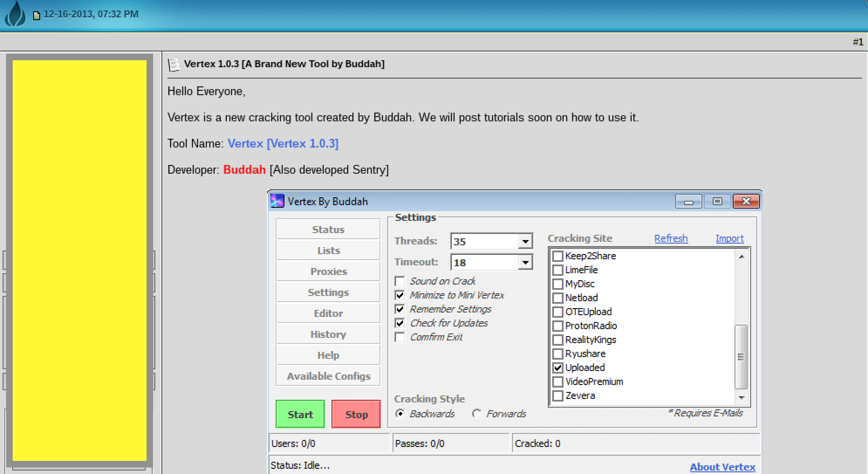Switch to Available Configs section

[x=328, y=376]
